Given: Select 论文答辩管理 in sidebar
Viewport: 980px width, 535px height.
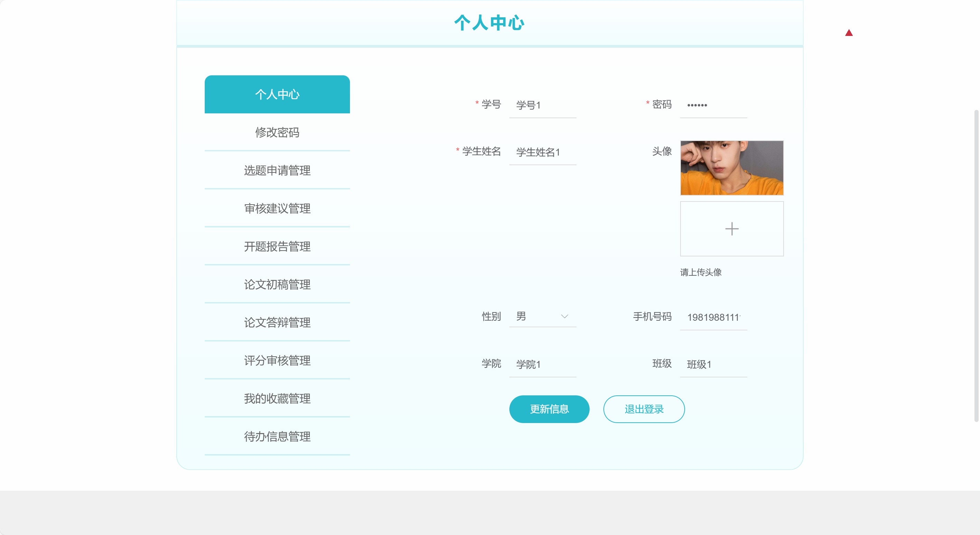Looking at the screenshot, I should tap(277, 322).
